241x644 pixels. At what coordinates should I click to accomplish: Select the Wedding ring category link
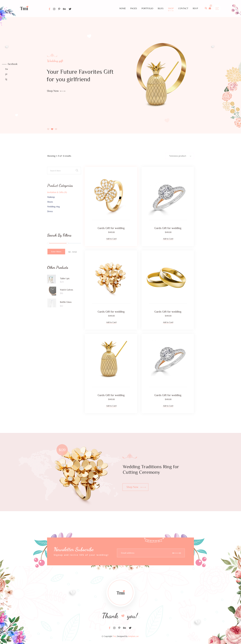coord(53,207)
